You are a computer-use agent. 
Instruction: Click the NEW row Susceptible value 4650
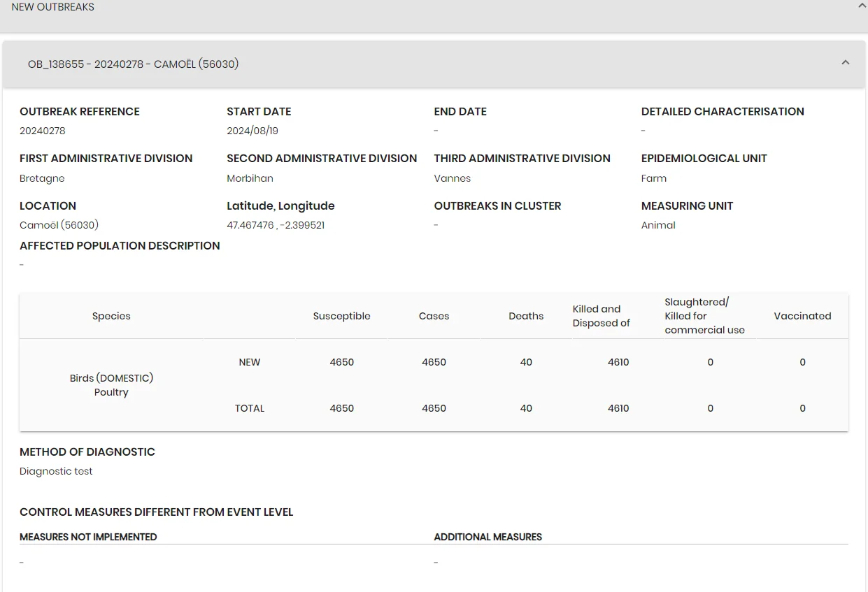(342, 362)
